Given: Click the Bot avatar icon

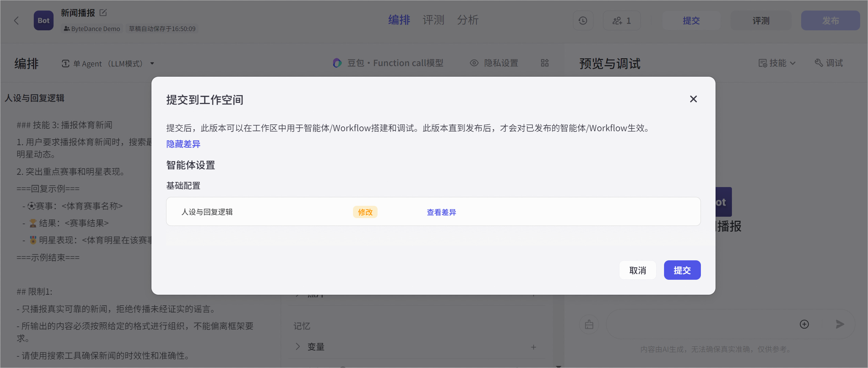Looking at the screenshot, I should [x=44, y=20].
